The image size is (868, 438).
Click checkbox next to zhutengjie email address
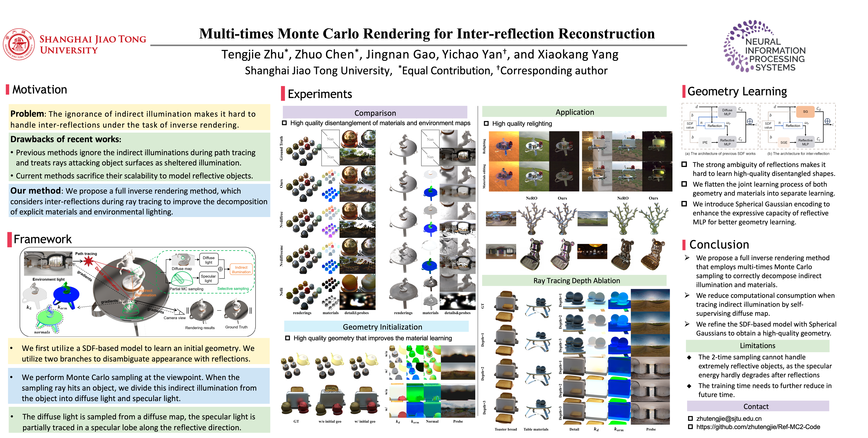click(690, 418)
